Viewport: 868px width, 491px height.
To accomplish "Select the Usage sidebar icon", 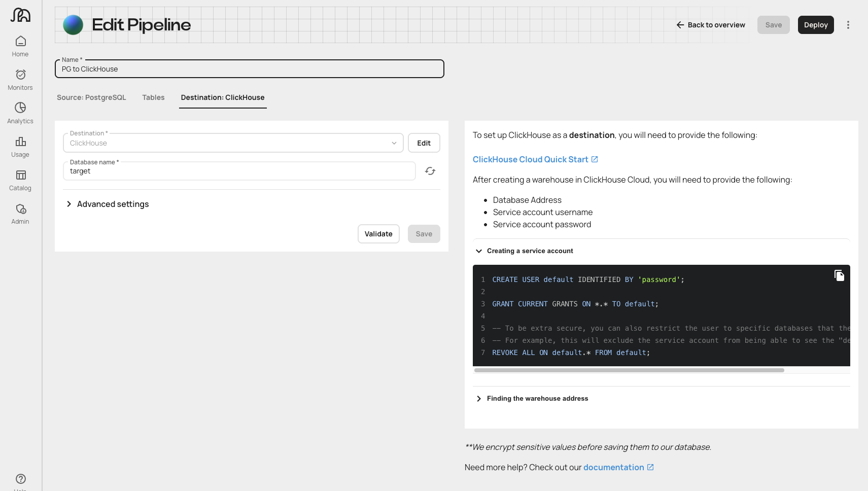I will click(x=20, y=147).
